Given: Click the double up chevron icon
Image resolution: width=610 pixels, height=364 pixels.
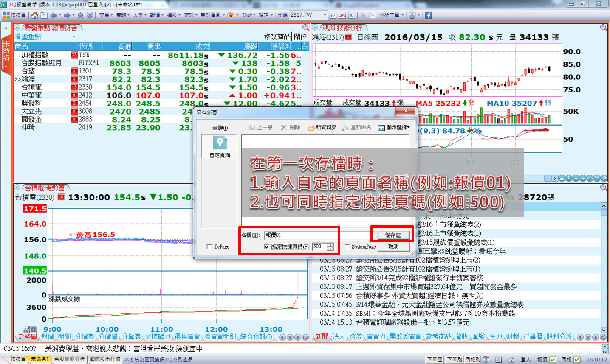Looking at the screenshot, I should click(80, 15).
